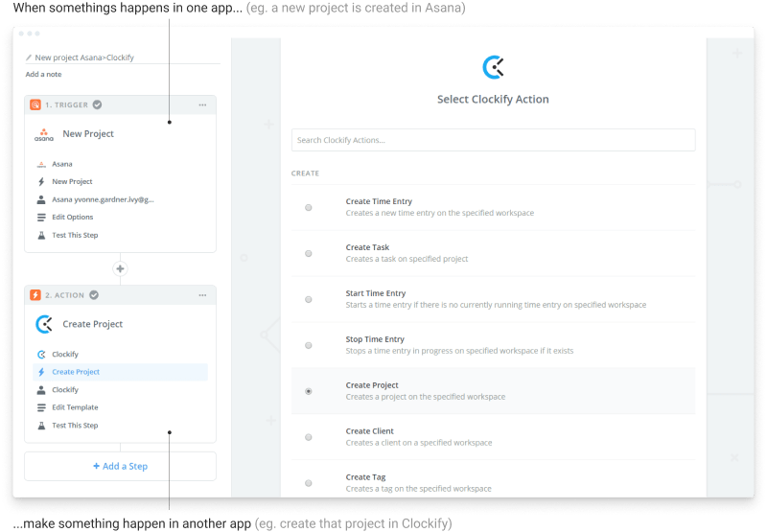
Task: Click the lines icon beside Edit Options
Action: click(41, 217)
